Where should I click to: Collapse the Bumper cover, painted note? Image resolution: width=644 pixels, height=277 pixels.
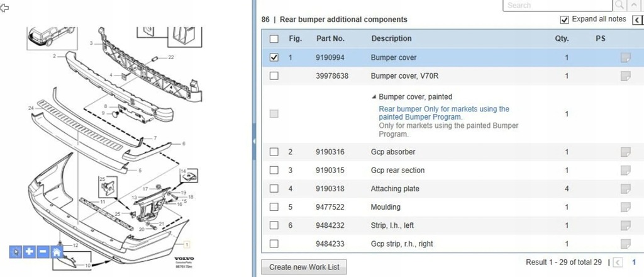tap(374, 97)
